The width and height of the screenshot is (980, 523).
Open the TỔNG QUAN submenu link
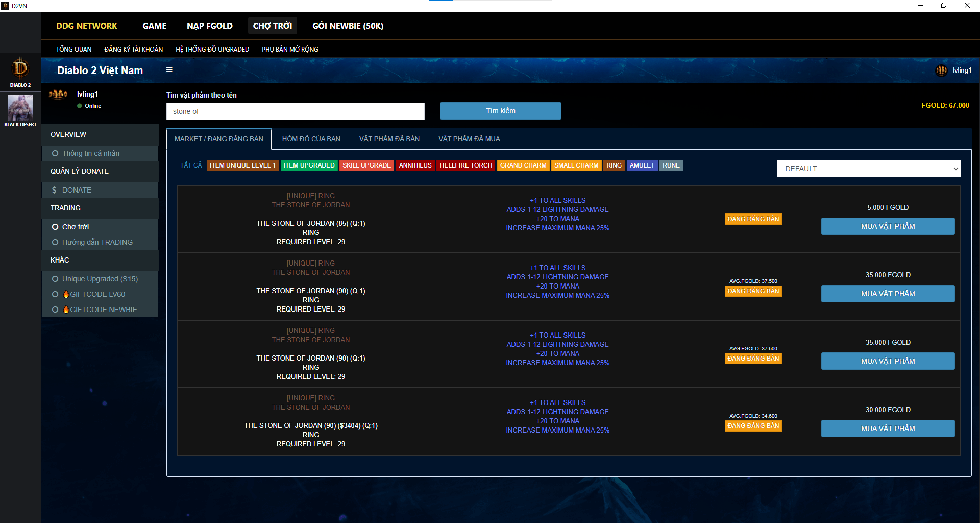pos(74,50)
